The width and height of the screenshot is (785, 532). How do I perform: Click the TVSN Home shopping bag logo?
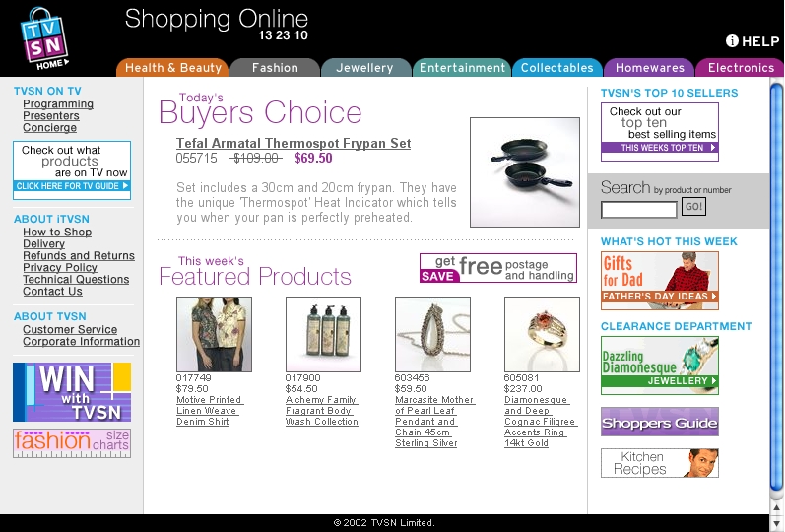(44, 39)
